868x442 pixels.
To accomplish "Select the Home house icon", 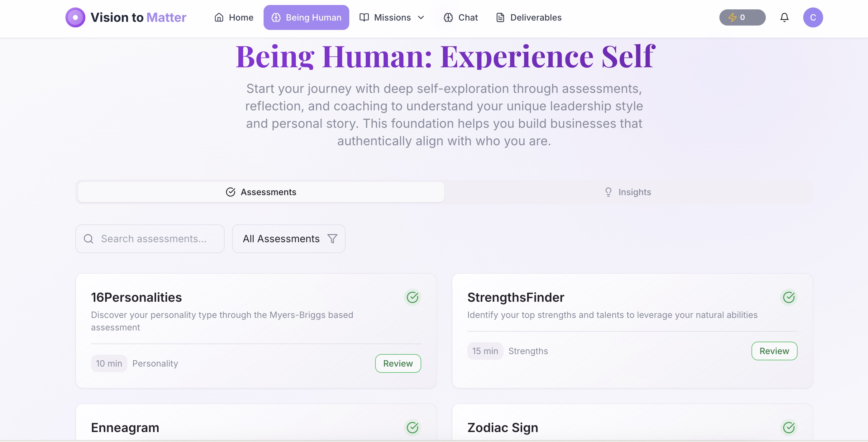I will click(219, 17).
